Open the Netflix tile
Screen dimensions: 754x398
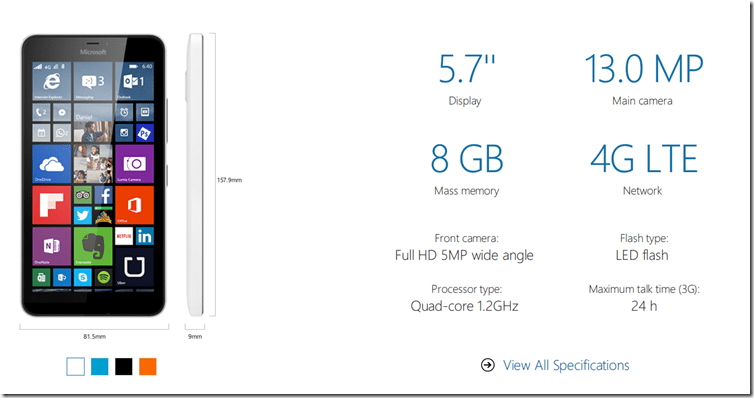(x=124, y=236)
